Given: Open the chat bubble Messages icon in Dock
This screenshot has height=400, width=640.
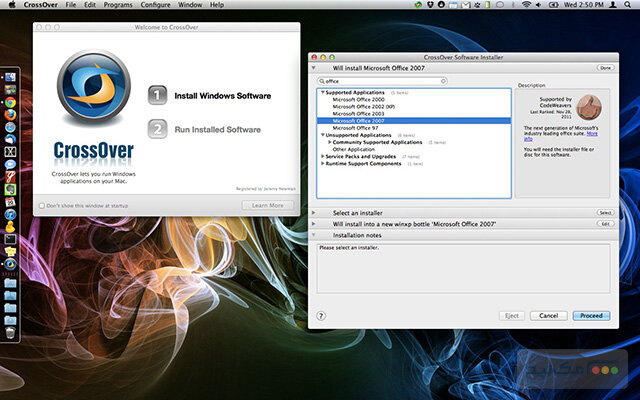Looking at the screenshot, I should 10,164.
